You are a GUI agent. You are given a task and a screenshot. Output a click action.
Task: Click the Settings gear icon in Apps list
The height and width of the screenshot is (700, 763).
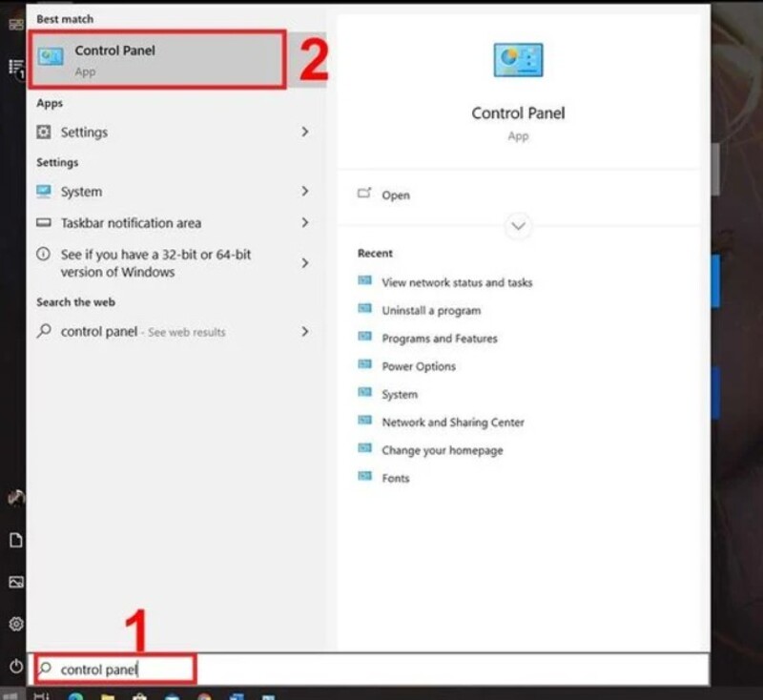(x=43, y=132)
